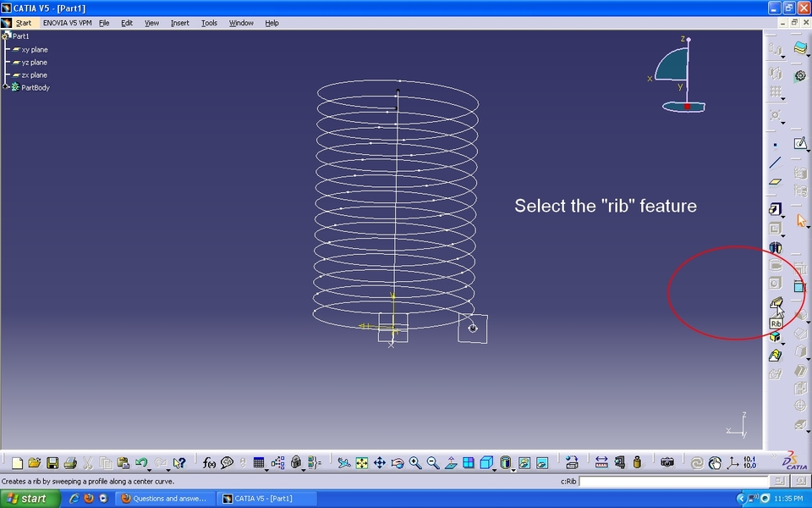Select the Fit All view icon
Image resolution: width=812 pixels, height=508 pixels.
pyautogui.click(x=361, y=463)
